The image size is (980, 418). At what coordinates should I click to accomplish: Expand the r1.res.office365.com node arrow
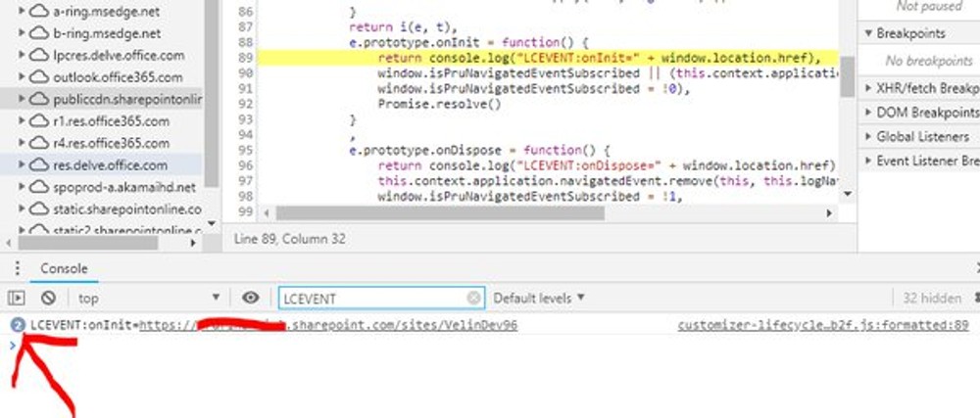click(23, 121)
